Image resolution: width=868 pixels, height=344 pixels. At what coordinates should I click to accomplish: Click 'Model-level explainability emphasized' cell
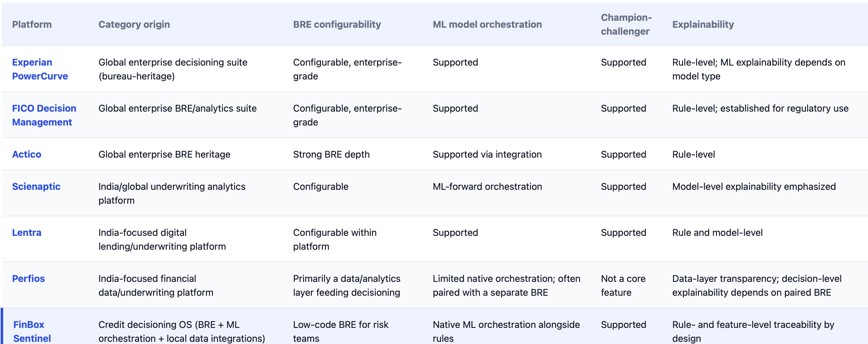pyautogui.click(x=754, y=186)
